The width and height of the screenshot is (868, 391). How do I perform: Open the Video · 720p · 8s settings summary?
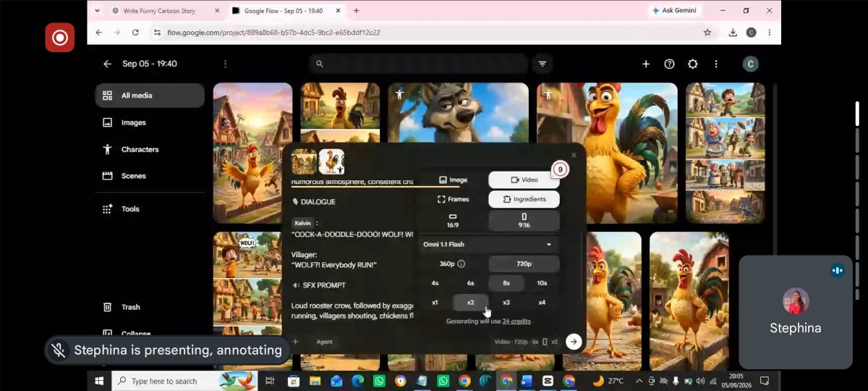coord(526,342)
